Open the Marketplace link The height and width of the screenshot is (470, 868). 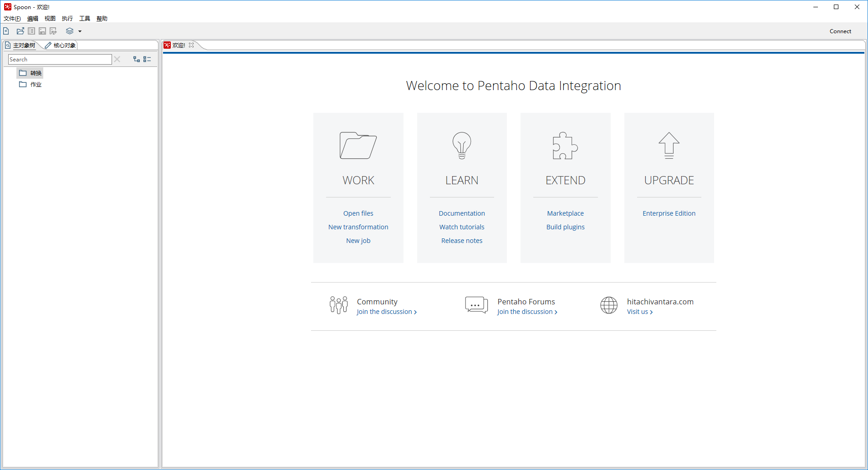coord(566,213)
